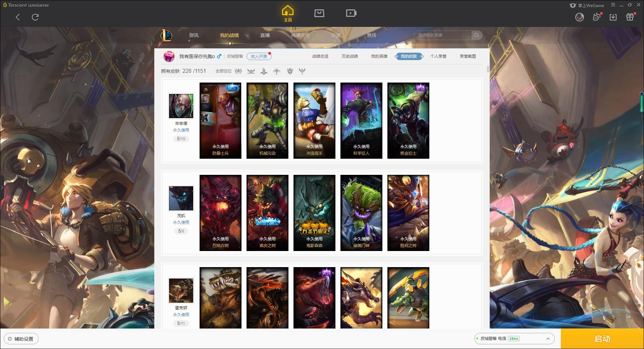Image resolution: width=644 pixels, height=349 pixels.
Task: Filter skins by second role icon
Action: pyautogui.click(x=251, y=71)
